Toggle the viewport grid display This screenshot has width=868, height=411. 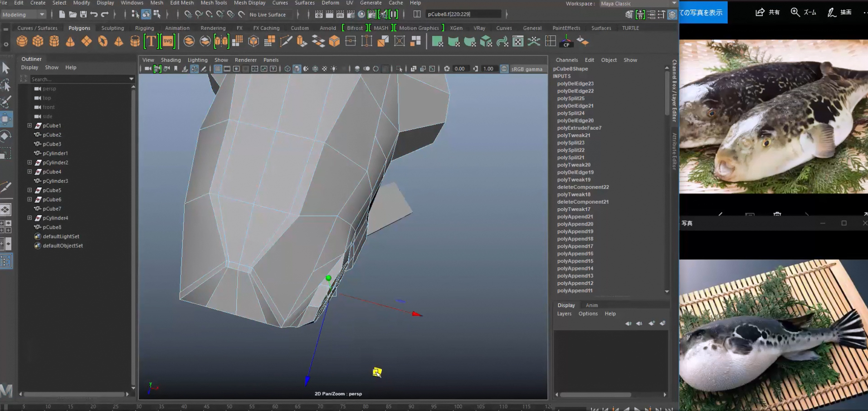coord(218,69)
